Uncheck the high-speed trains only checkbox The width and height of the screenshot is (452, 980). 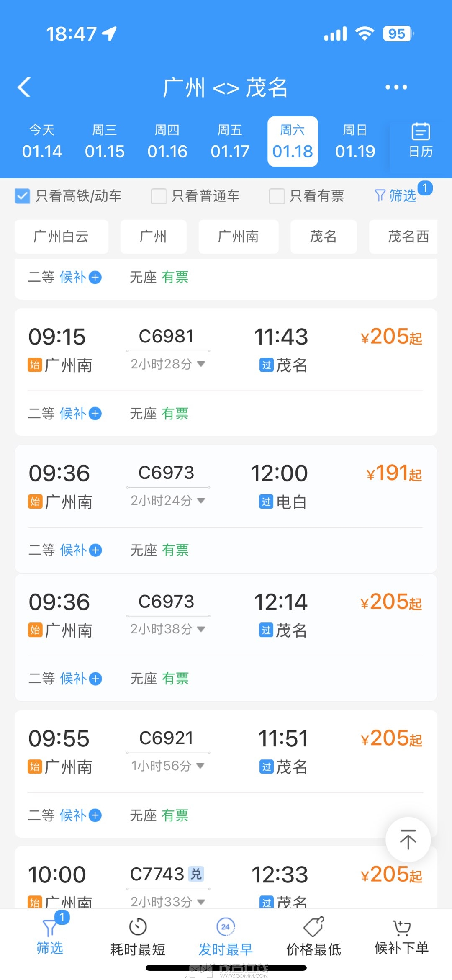23,196
